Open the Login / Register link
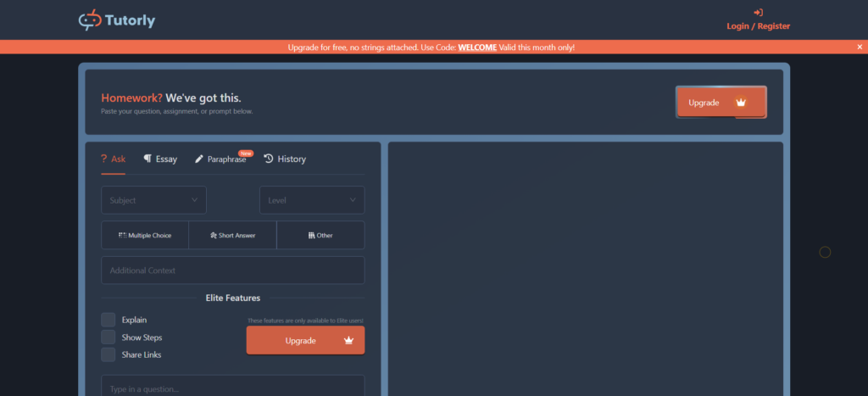This screenshot has width=868, height=396. 758,26
